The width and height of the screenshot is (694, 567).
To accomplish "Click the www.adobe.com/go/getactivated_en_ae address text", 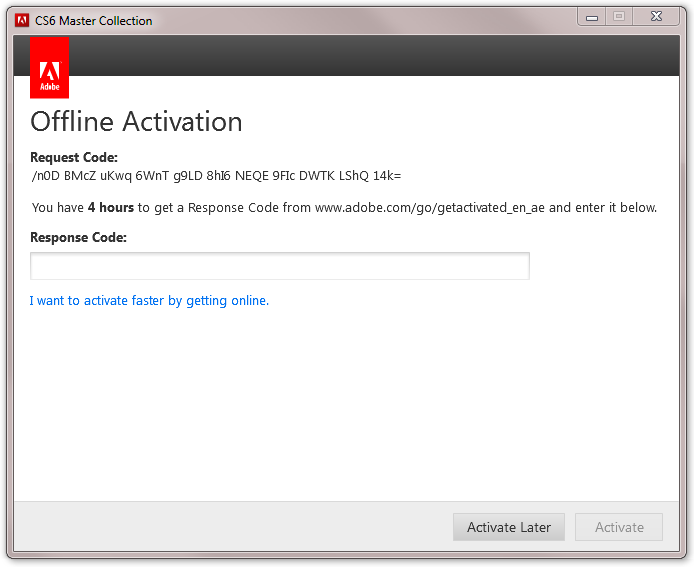I will 430,208.
